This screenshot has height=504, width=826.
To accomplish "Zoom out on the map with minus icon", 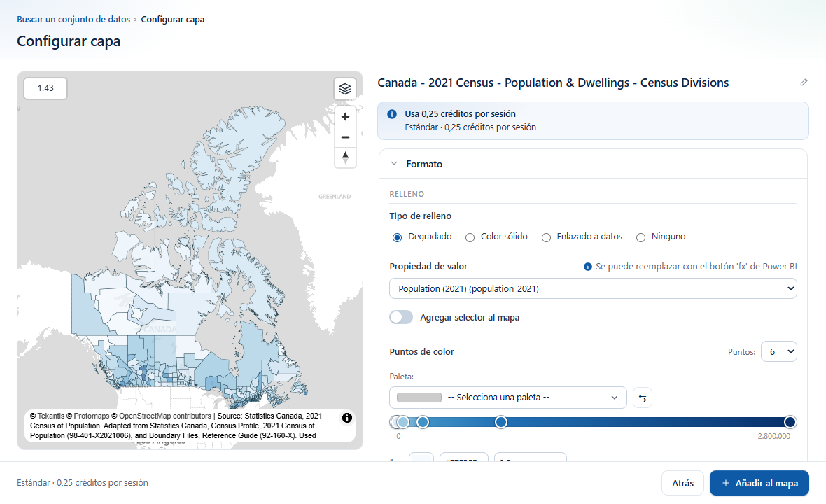I will pos(346,137).
